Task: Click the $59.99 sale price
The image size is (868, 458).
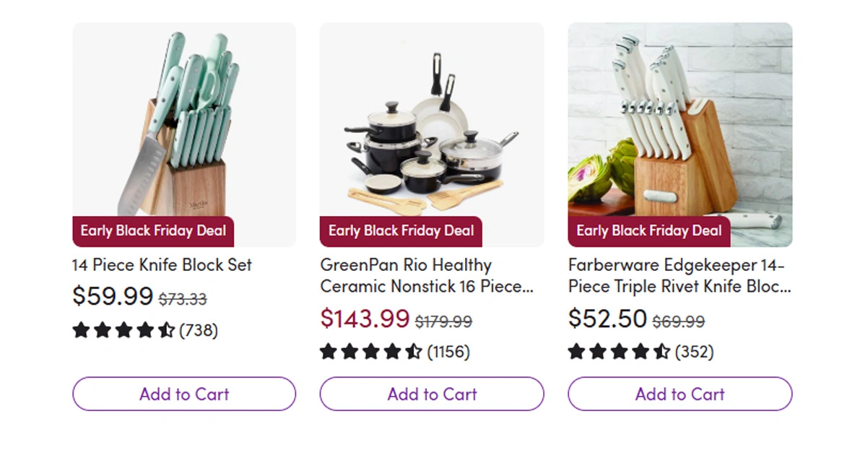Action: click(113, 296)
